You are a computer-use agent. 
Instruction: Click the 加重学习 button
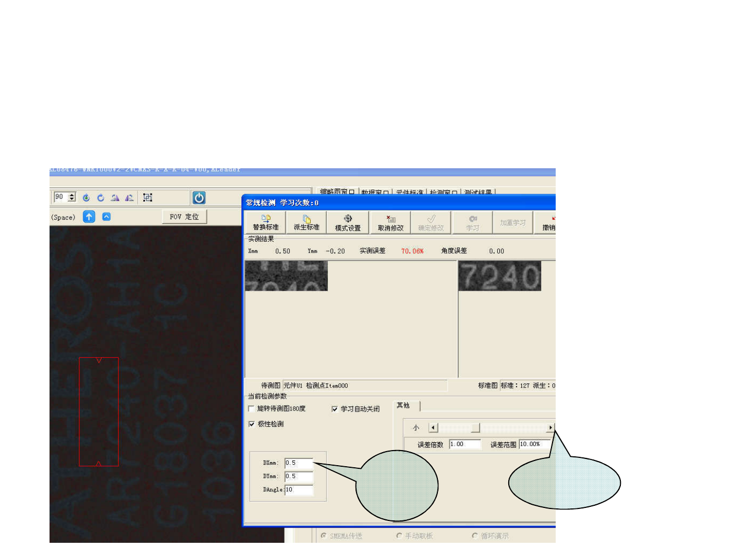513,222
